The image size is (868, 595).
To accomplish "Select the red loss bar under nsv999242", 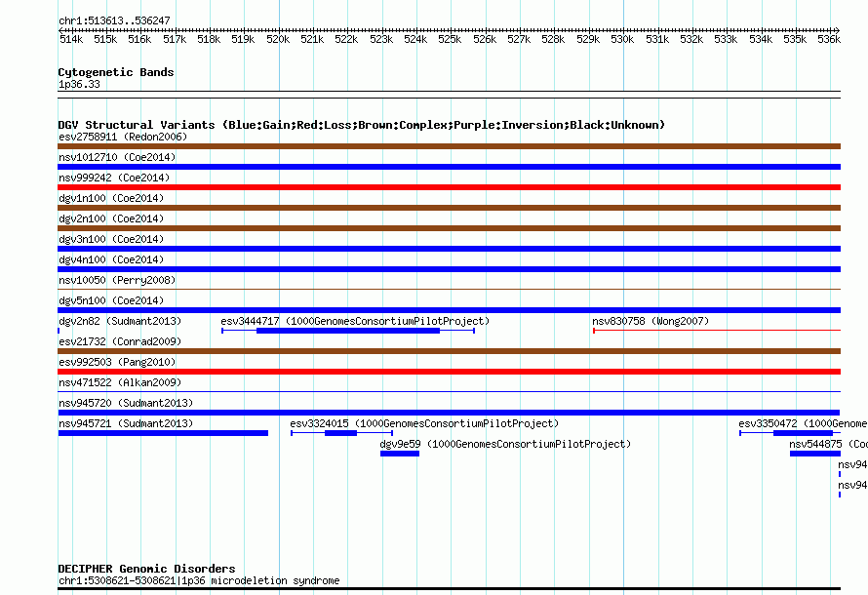I will pyautogui.click(x=449, y=187).
